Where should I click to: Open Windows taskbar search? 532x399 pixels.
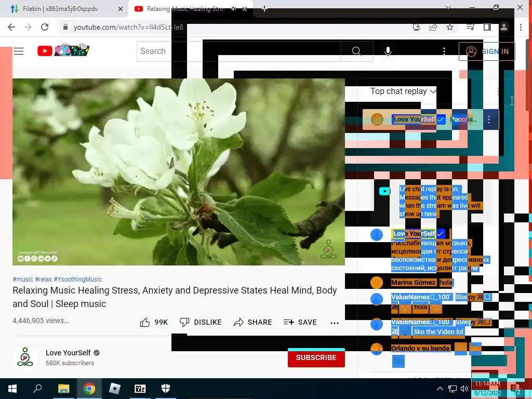pyautogui.click(x=37, y=389)
